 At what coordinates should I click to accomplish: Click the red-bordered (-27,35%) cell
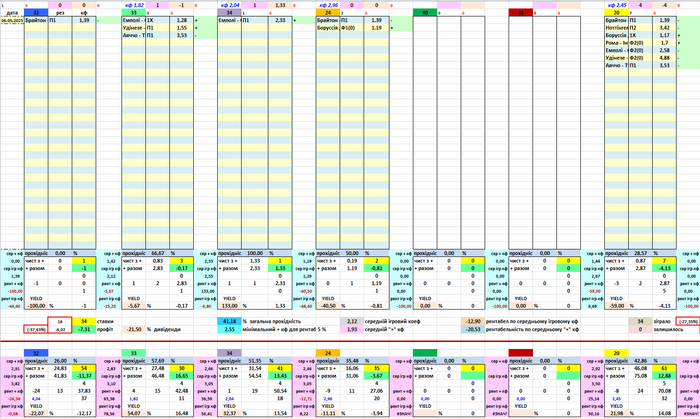(x=688, y=321)
